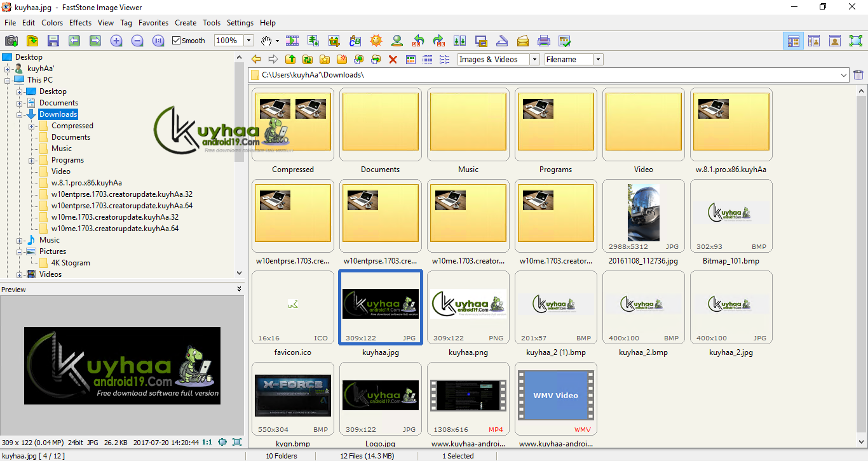Open the Colors menu
Viewport: 868px width, 461px height.
(x=52, y=23)
